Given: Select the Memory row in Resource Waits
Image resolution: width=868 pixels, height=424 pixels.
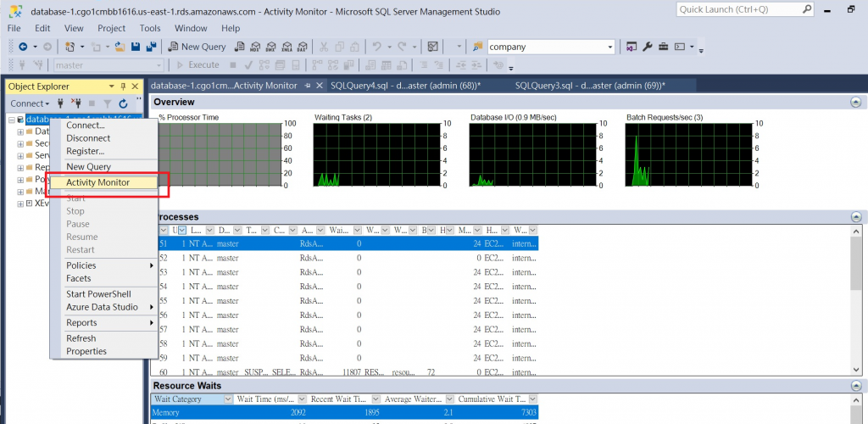Looking at the screenshot, I should pyautogui.click(x=344, y=413).
